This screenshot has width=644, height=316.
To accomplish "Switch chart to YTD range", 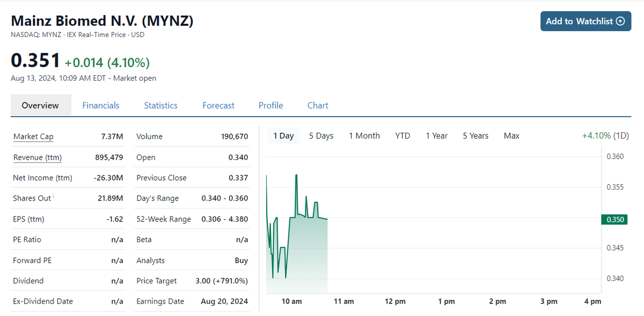I will 402,135.
